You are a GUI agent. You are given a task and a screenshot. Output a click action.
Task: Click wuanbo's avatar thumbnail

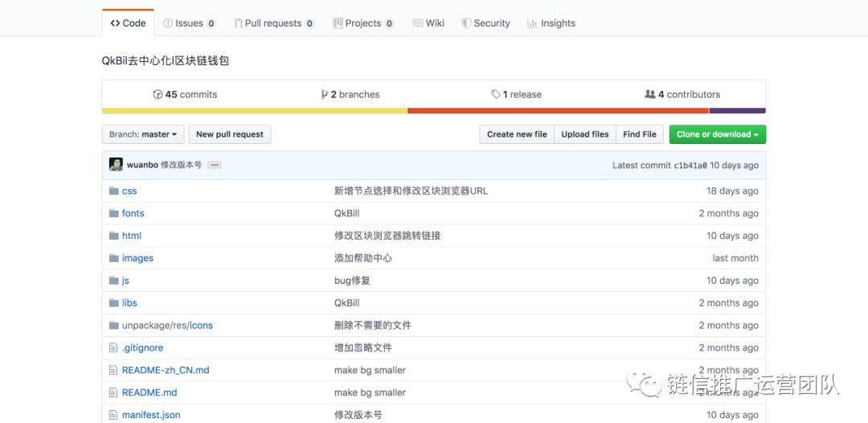pos(116,165)
